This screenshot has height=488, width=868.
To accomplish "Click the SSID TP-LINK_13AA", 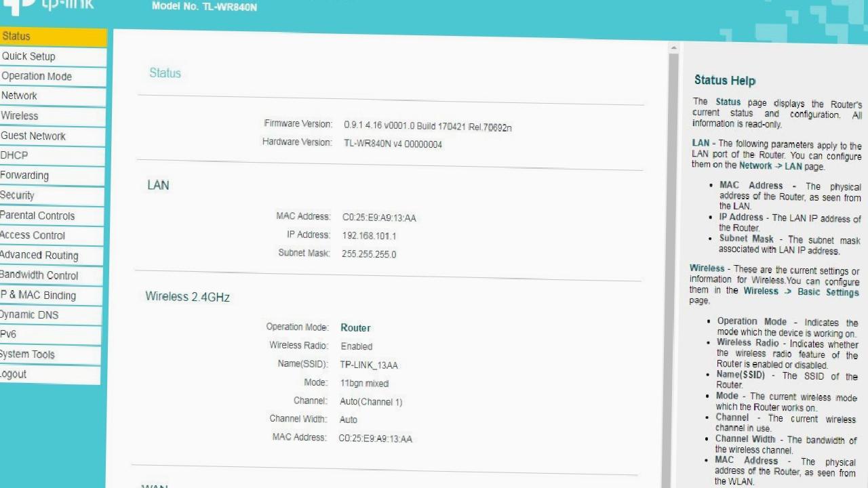I will click(369, 365).
